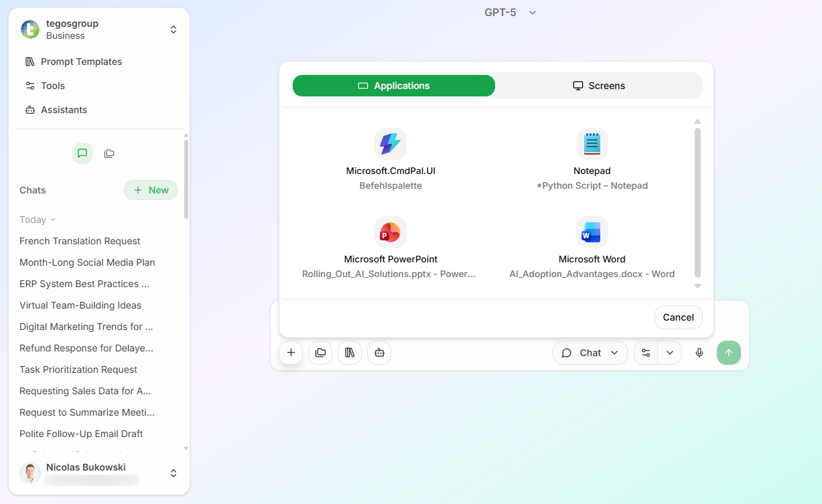Open the GPT-5 model dropdown
The width and height of the screenshot is (822, 504).
[x=510, y=12]
